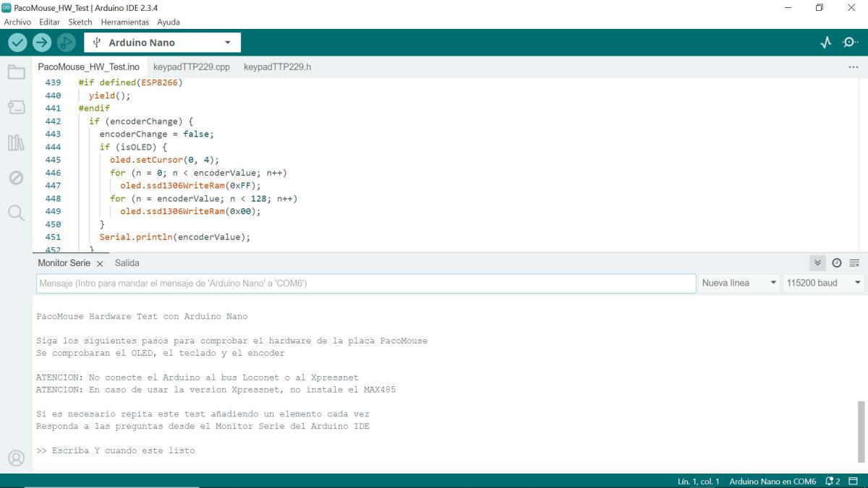Close the Monitor Serie tab

click(x=100, y=264)
